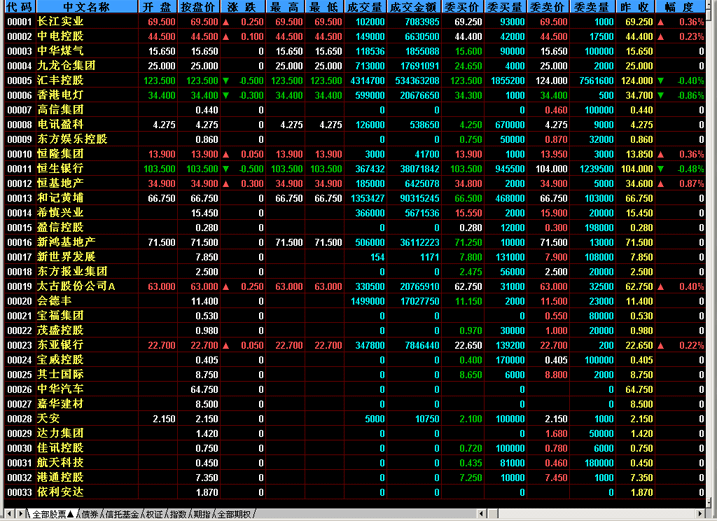Click the 委买价 column header

463,7
